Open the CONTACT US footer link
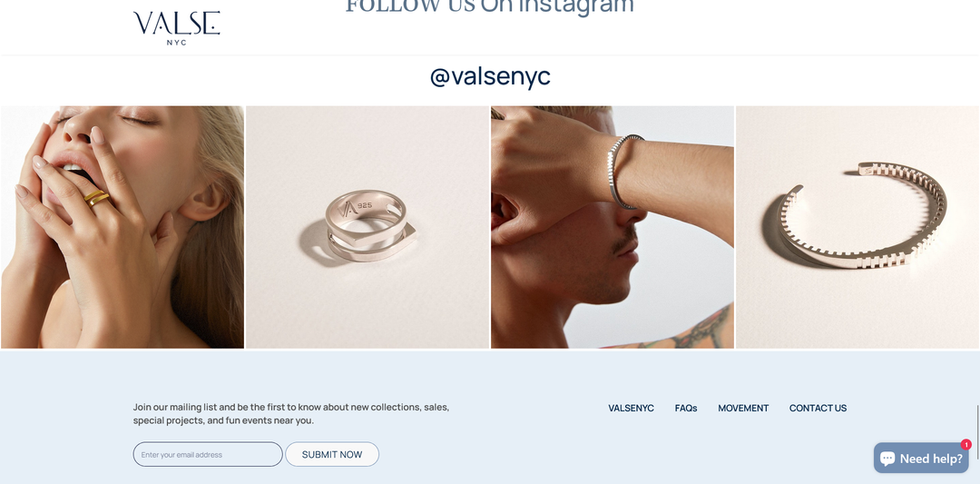The width and height of the screenshot is (980, 484). coord(818,409)
